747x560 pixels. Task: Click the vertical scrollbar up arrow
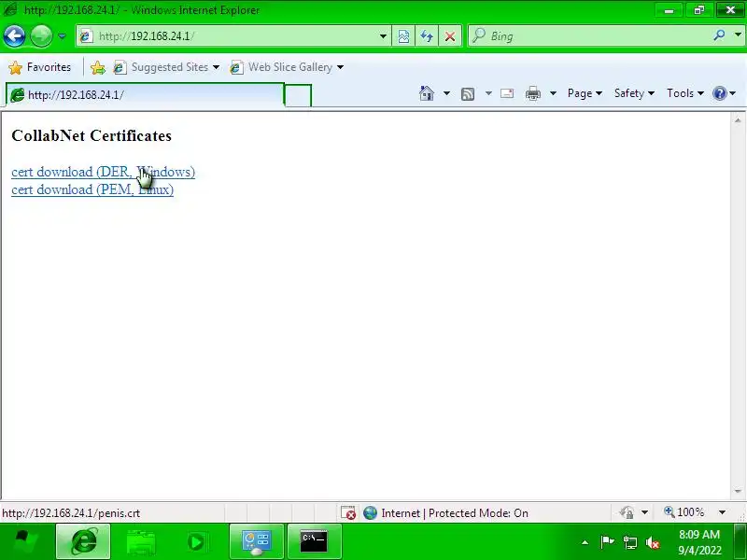pos(738,120)
